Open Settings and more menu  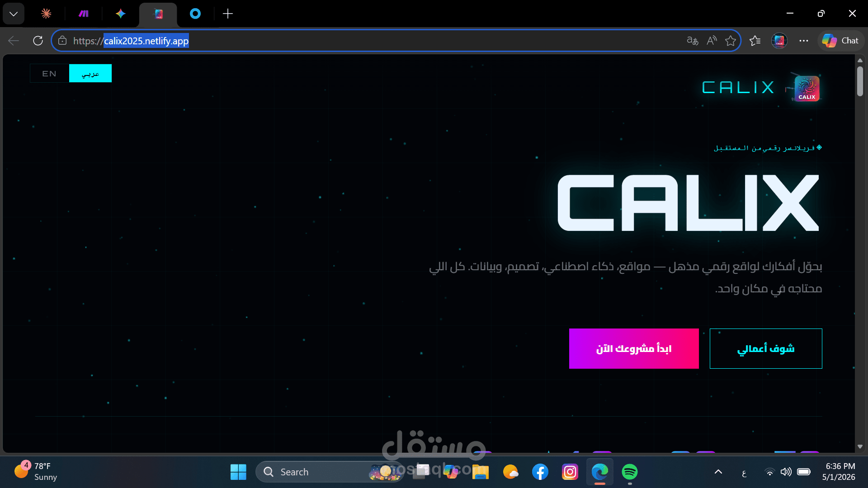point(803,41)
